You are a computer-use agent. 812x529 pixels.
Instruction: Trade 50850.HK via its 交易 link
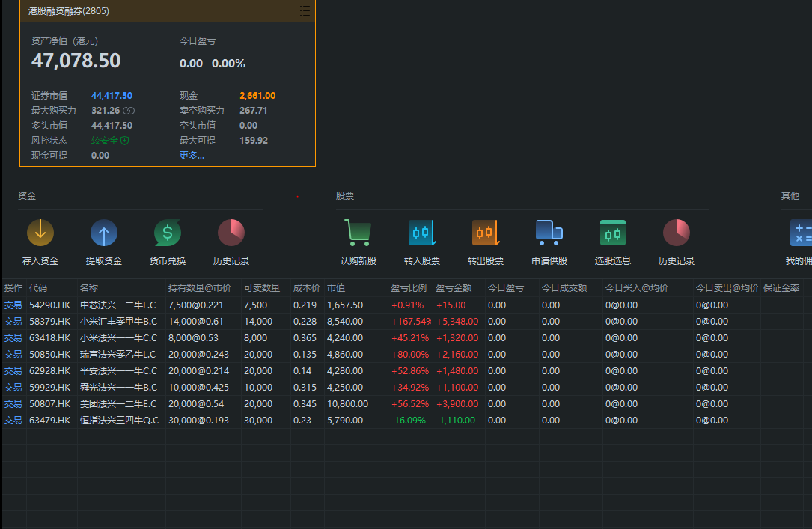pos(13,355)
